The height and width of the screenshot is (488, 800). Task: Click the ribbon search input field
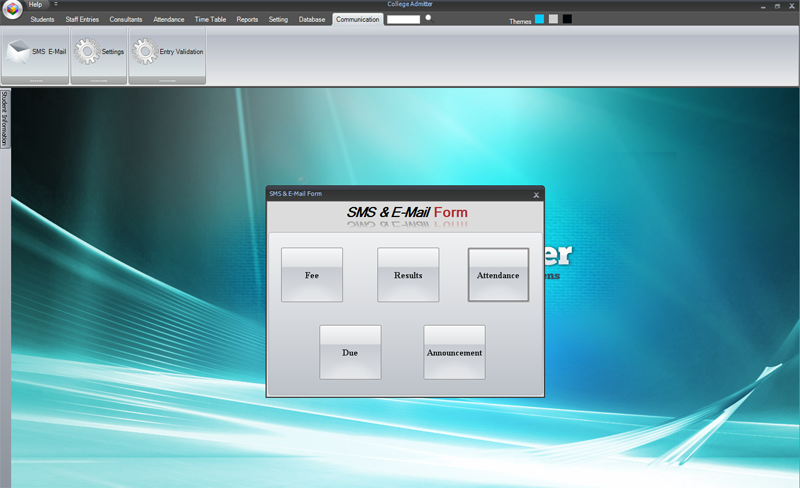(x=403, y=19)
